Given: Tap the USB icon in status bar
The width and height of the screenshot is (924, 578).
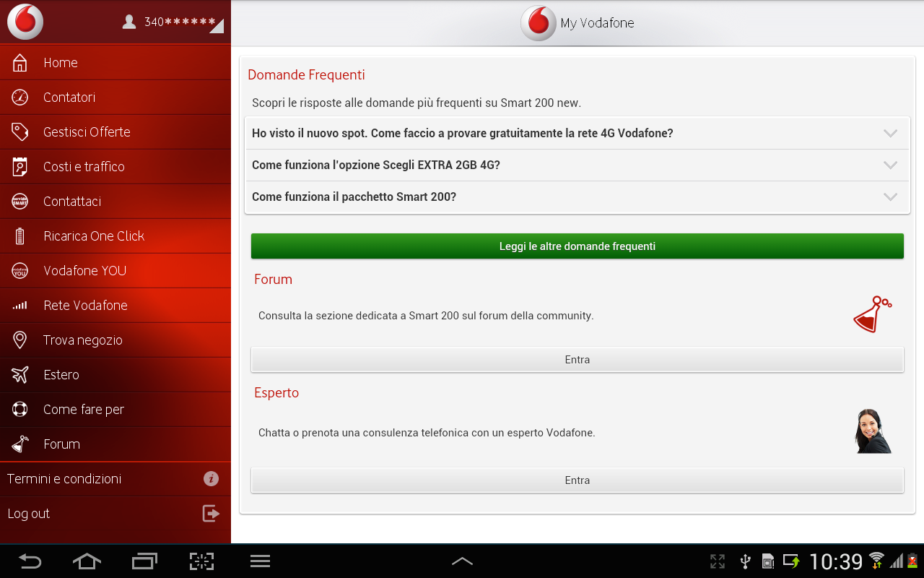Looking at the screenshot, I should [746, 561].
